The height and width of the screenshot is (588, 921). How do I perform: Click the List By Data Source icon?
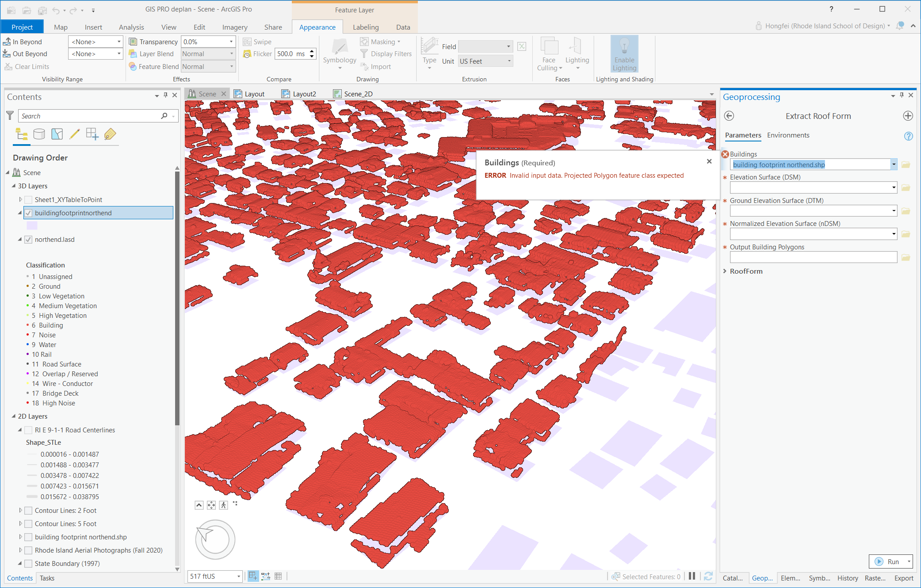pyautogui.click(x=39, y=134)
